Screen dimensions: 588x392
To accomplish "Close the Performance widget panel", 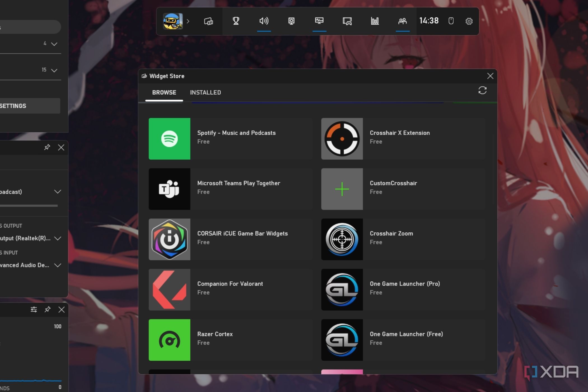I will pos(61,309).
